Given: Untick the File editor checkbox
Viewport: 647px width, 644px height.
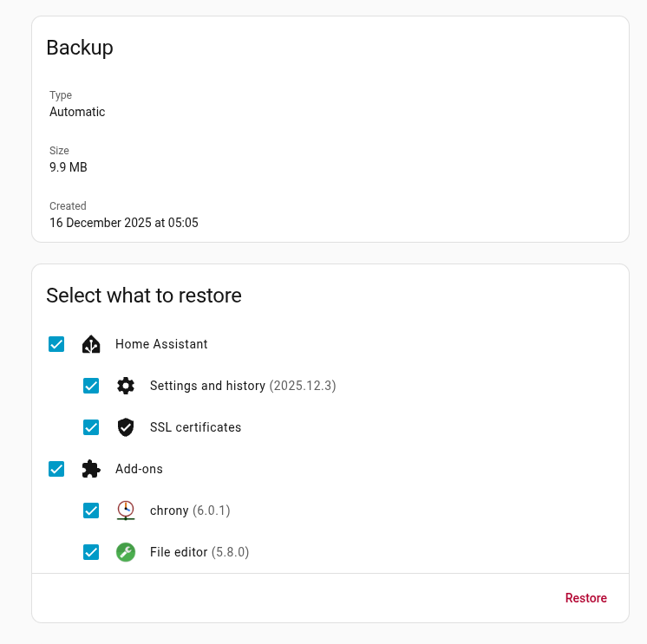Looking at the screenshot, I should (91, 552).
